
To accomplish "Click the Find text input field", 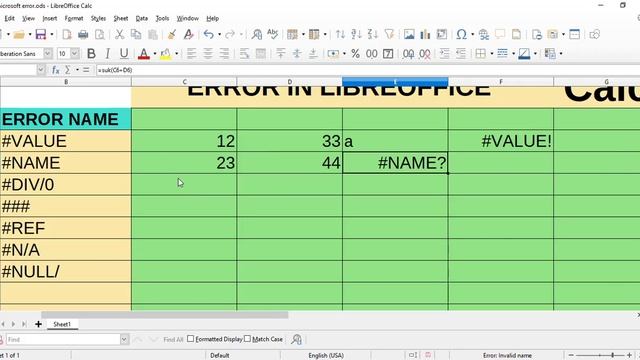I will pos(63,339).
